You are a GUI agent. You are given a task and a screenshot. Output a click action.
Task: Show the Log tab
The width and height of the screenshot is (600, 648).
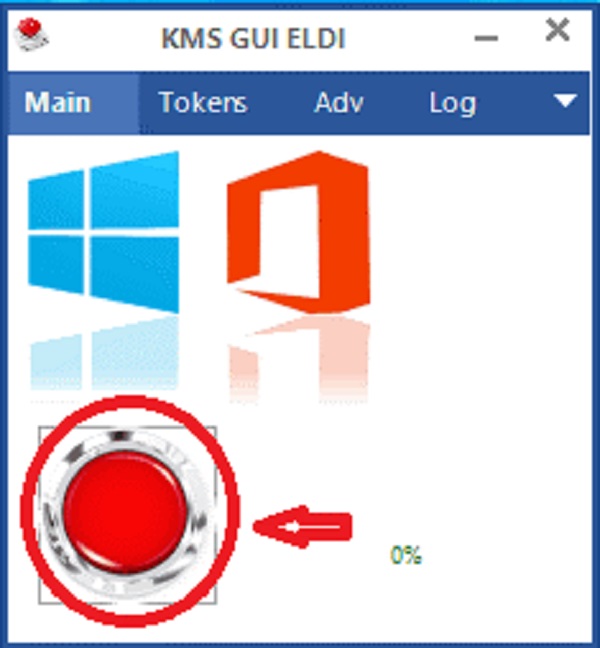click(x=452, y=103)
